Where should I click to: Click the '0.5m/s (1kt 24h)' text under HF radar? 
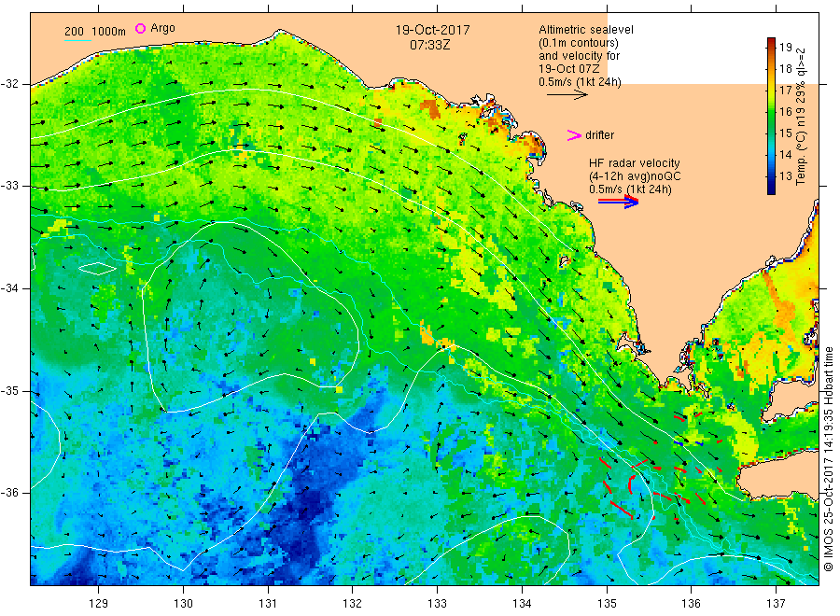pos(631,189)
